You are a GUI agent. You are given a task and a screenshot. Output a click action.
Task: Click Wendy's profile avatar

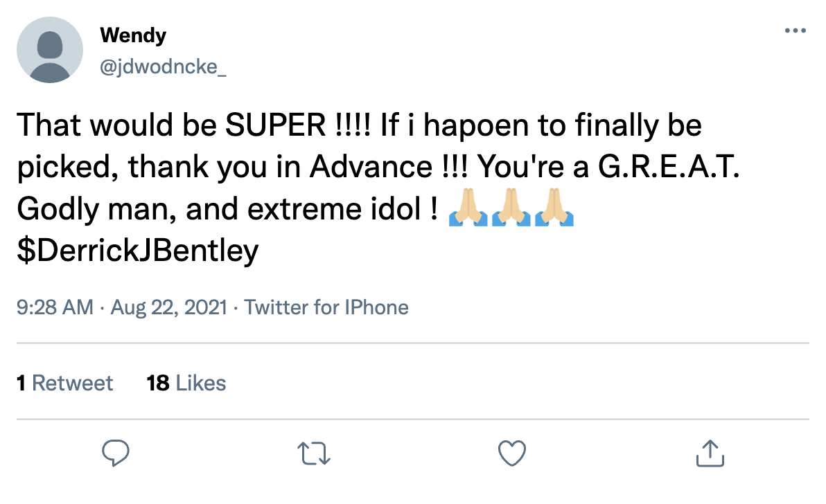(50, 50)
